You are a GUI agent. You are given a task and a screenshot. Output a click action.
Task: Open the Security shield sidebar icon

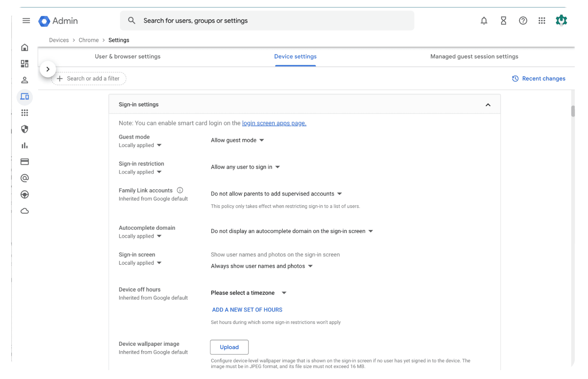point(25,129)
